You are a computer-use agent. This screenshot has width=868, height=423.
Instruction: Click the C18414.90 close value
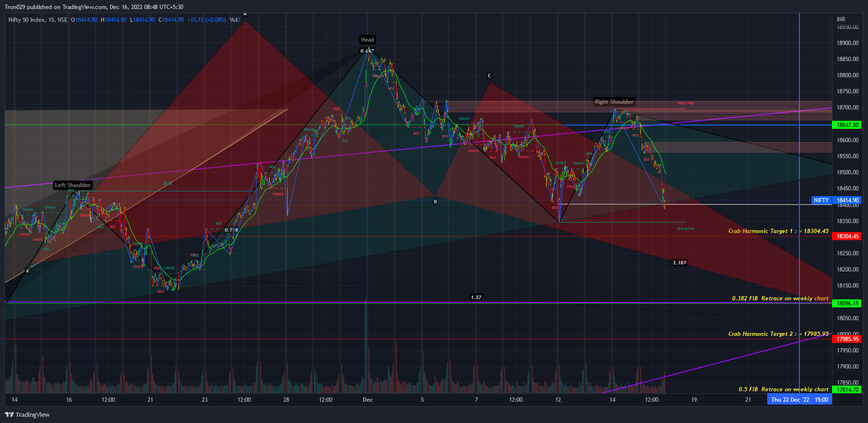(x=171, y=20)
